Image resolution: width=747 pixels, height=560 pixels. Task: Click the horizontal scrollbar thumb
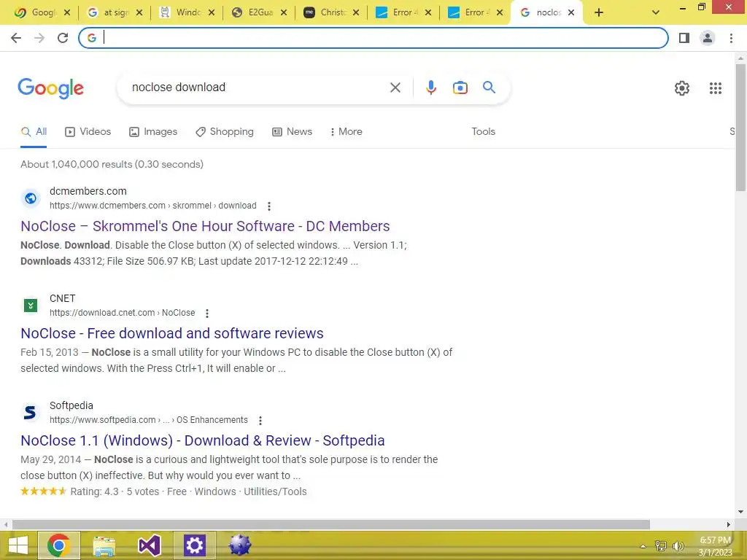(331, 524)
